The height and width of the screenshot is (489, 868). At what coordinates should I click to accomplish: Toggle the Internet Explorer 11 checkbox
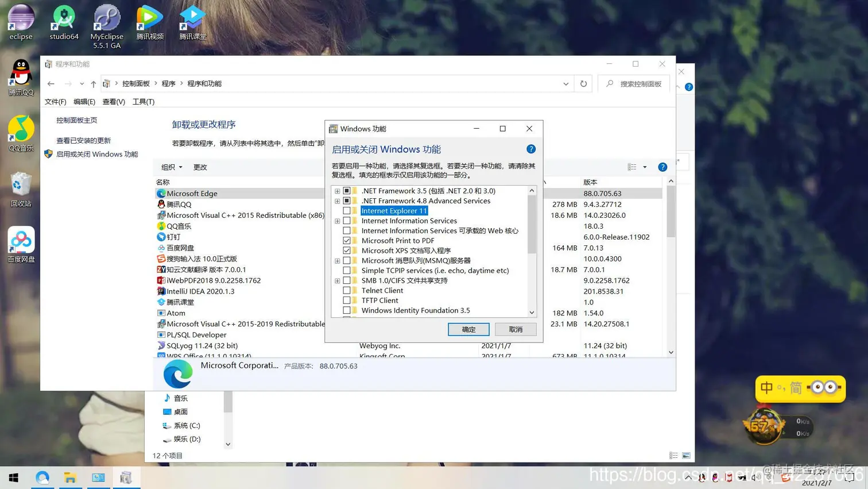pyautogui.click(x=347, y=211)
